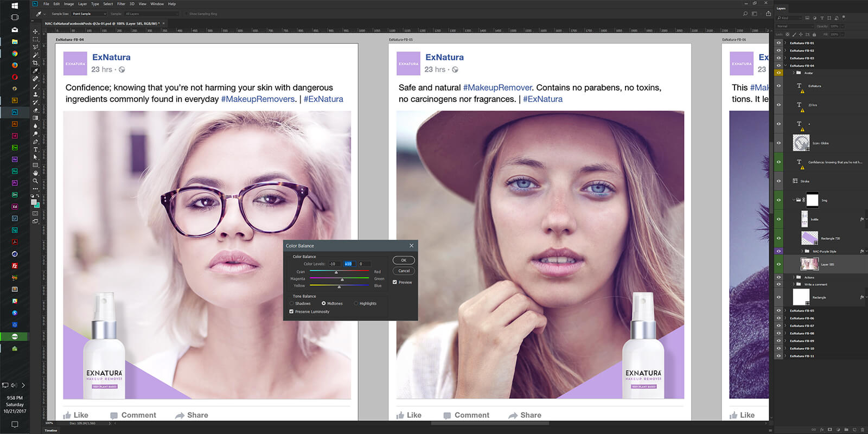Open Adobe Illustrator from the taskbar
Viewport: 868px width, 434px height.
(15, 124)
